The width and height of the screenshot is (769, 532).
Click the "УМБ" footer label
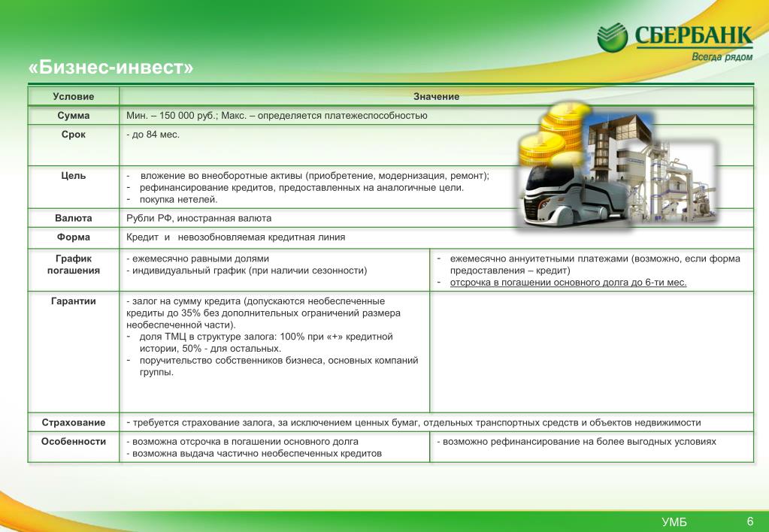pyautogui.click(x=674, y=522)
